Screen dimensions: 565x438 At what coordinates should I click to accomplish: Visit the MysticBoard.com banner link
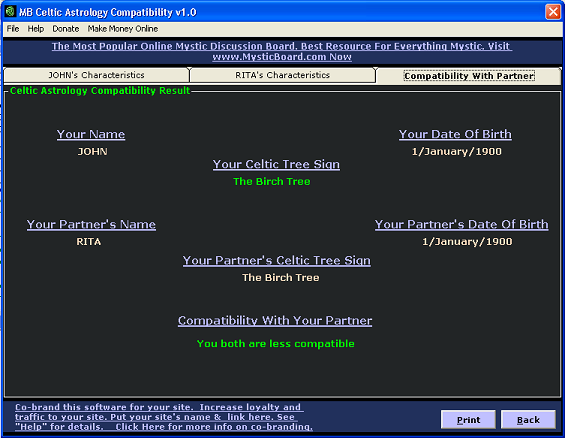[282, 52]
